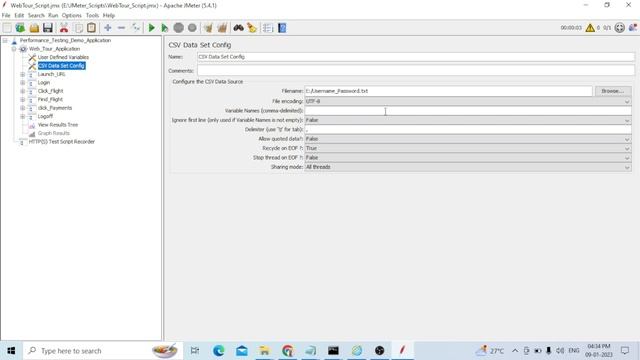Collapse the Performance_Testing_Demo_Application test plan node
640x360 pixels.
point(5,40)
